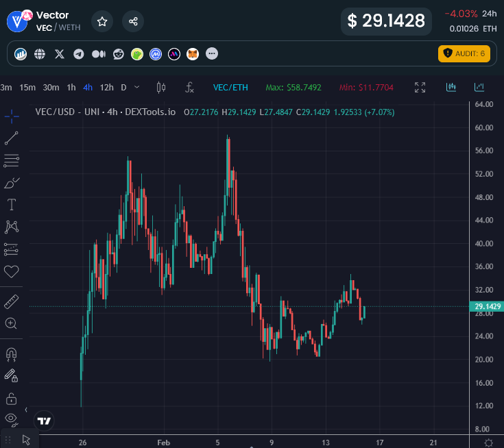Open the Reddit social link
Viewport: 504px width, 448px height.
(x=118, y=54)
